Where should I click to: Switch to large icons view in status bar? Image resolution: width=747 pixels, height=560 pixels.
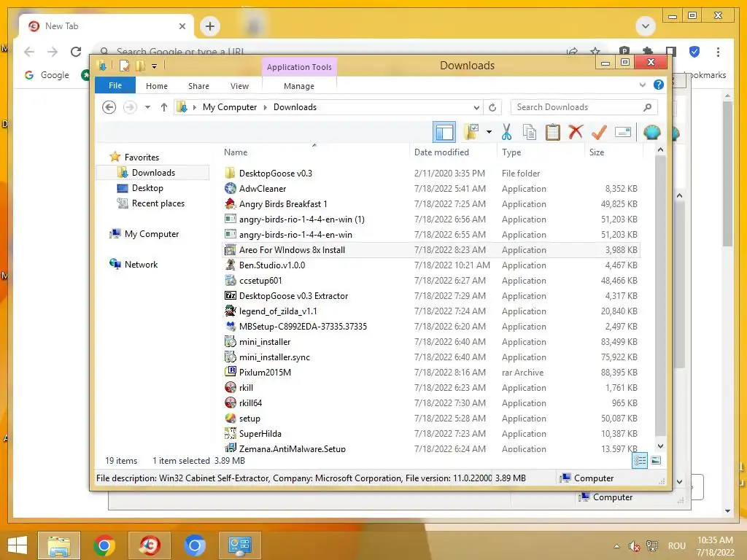tap(656, 460)
